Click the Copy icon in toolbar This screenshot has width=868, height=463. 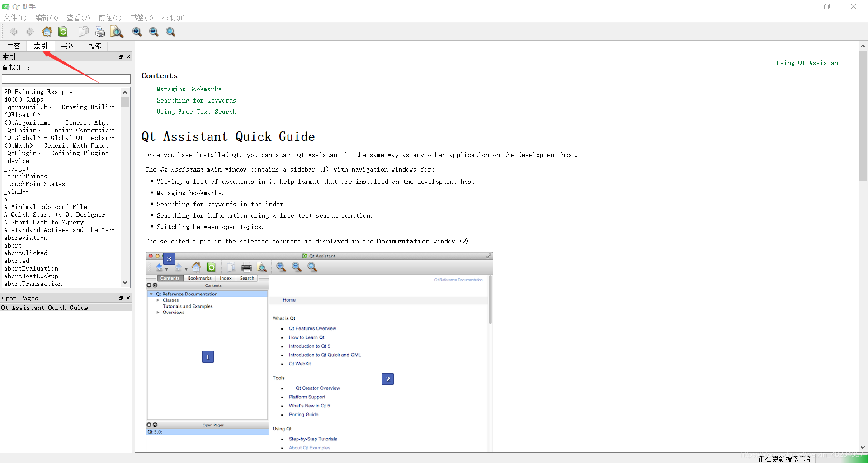pos(83,32)
